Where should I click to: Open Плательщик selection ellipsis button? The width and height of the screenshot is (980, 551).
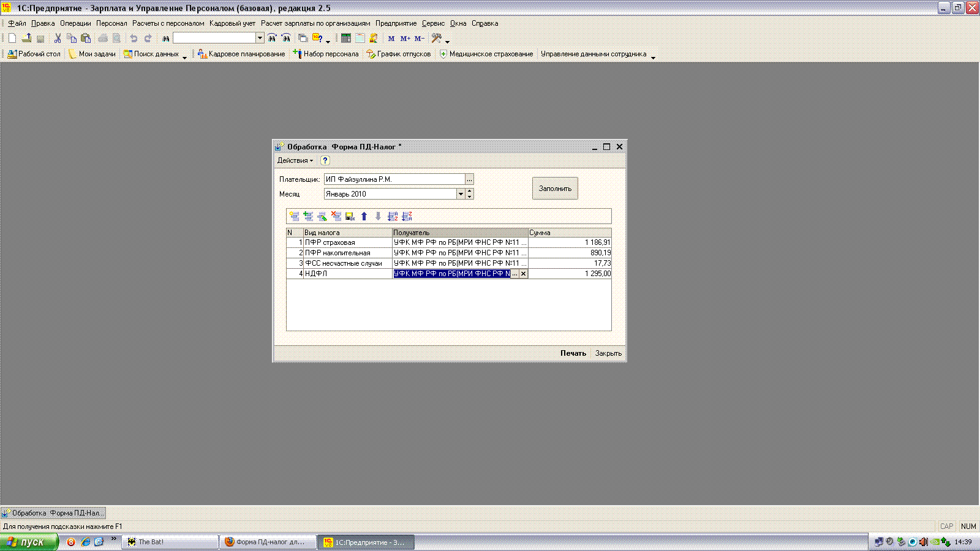(x=469, y=179)
